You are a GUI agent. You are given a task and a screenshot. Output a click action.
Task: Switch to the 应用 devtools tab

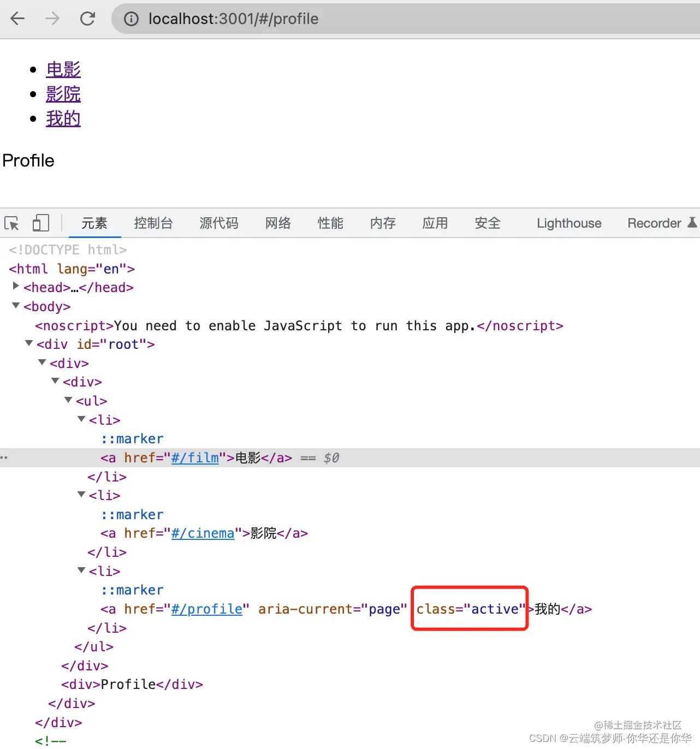coord(435,223)
